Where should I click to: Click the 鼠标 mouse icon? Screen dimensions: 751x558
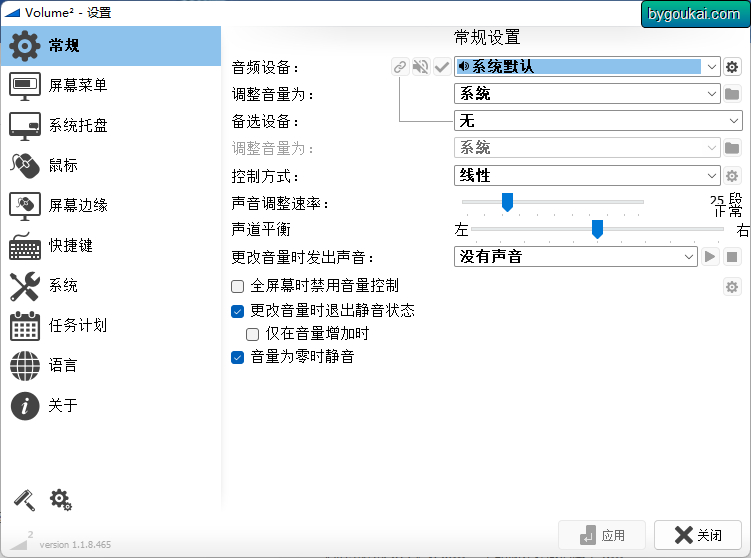24,166
